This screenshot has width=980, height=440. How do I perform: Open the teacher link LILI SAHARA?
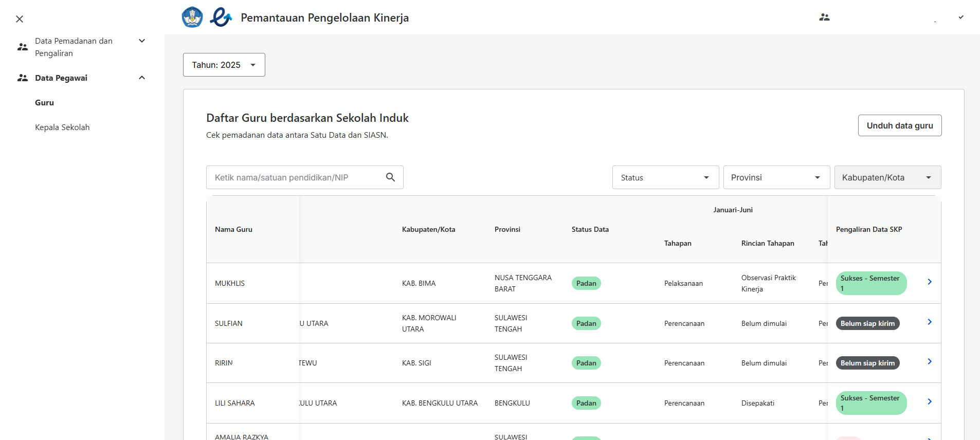point(235,403)
